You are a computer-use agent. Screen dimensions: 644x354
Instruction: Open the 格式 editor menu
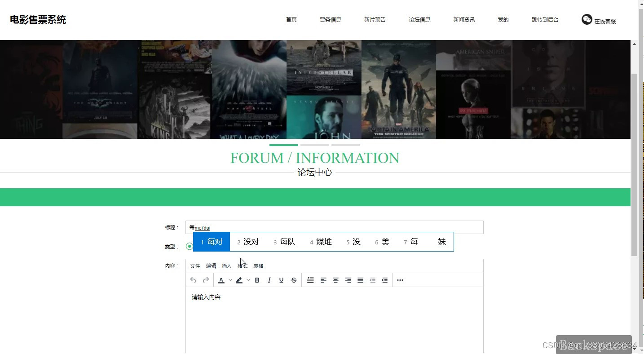tap(243, 266)
